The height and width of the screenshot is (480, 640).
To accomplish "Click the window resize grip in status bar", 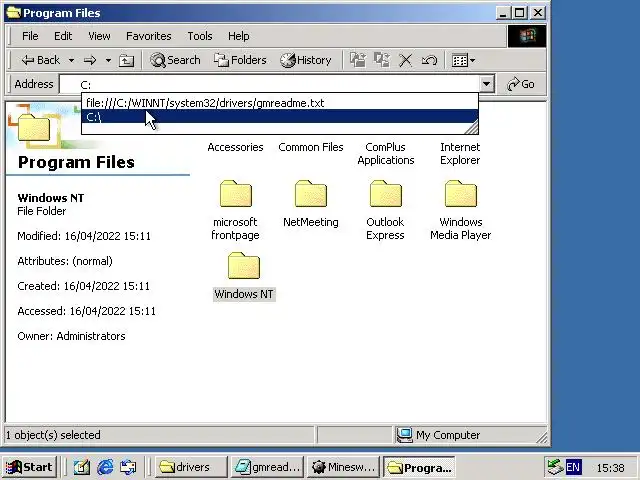I will click(541, 437).
